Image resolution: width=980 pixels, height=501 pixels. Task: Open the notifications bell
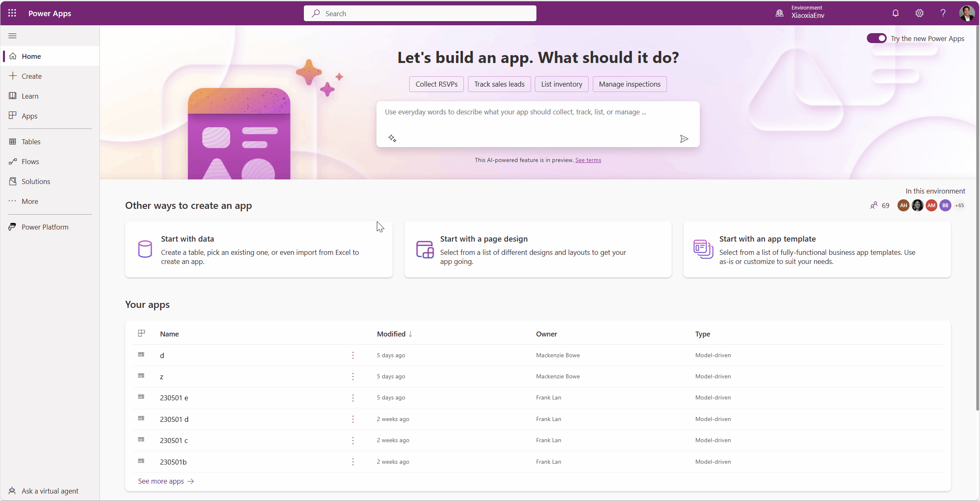point(895,13)
